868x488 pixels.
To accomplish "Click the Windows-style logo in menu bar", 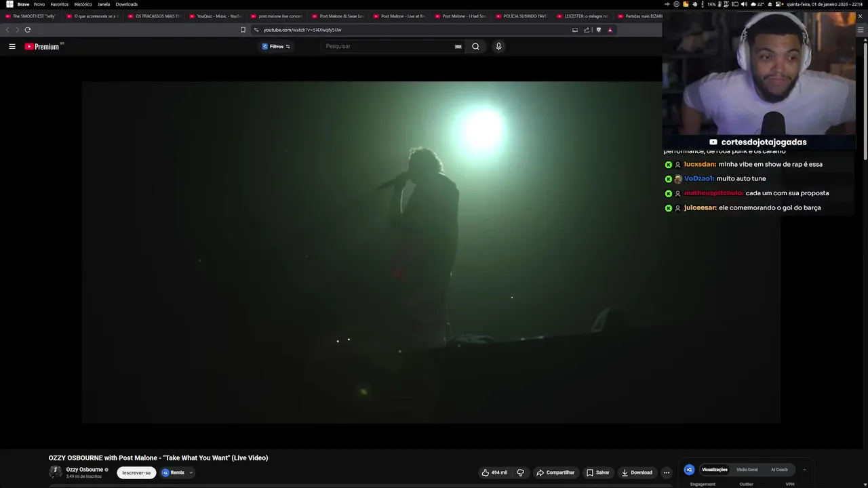I will coord(9,4).
